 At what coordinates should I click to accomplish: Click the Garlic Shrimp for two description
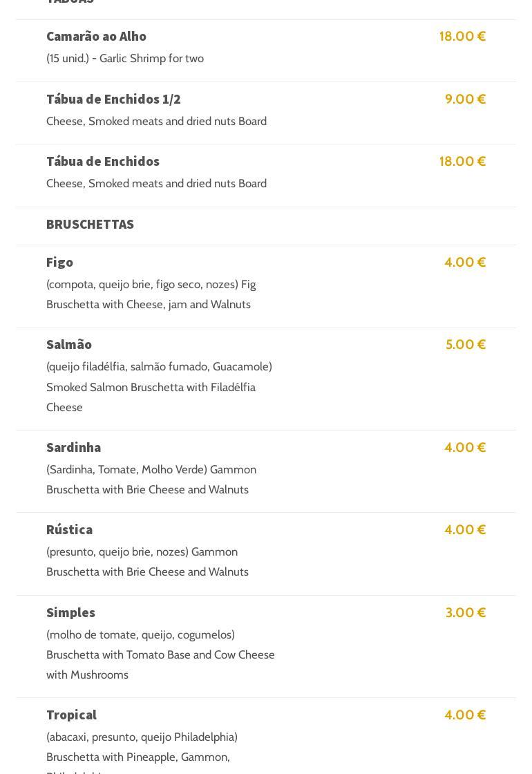[x=125, y=58]
